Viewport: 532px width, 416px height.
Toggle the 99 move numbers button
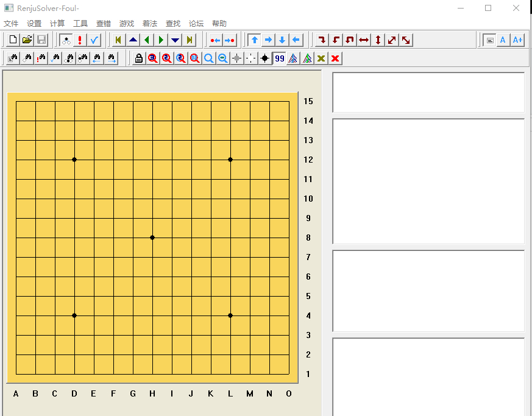(x=279, y=58)
